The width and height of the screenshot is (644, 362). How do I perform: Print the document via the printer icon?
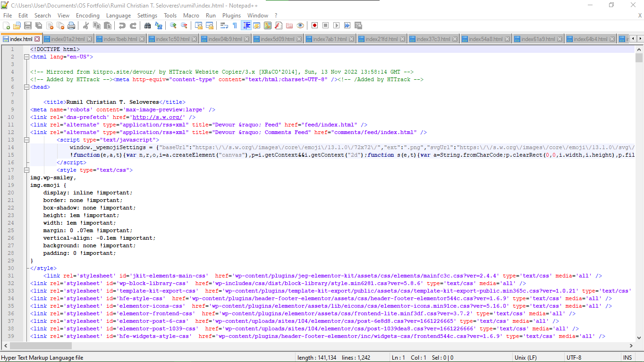[x=72, y=25]
